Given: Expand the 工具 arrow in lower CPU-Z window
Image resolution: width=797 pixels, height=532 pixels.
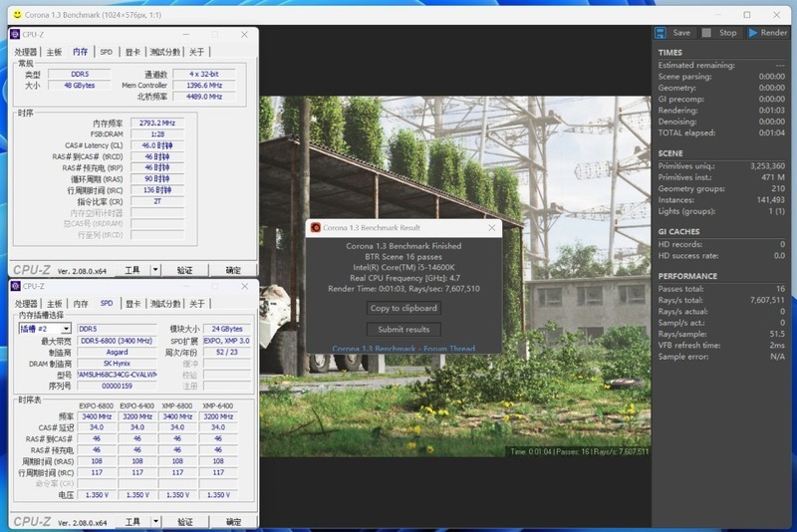Looking at the screenshot, I should coord(155,522).
